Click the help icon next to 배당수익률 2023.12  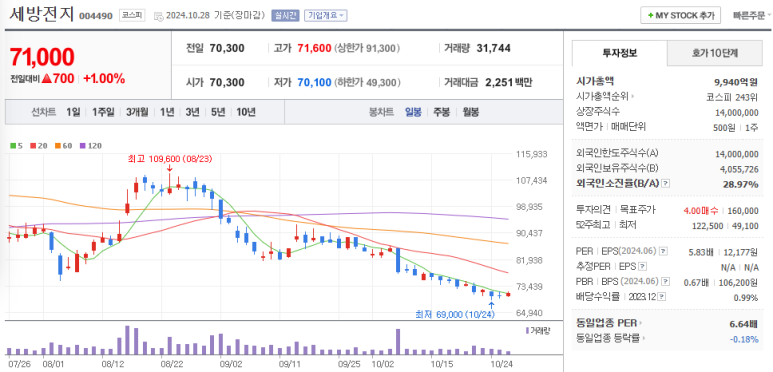pyautogui.click(x=662, y=297)
